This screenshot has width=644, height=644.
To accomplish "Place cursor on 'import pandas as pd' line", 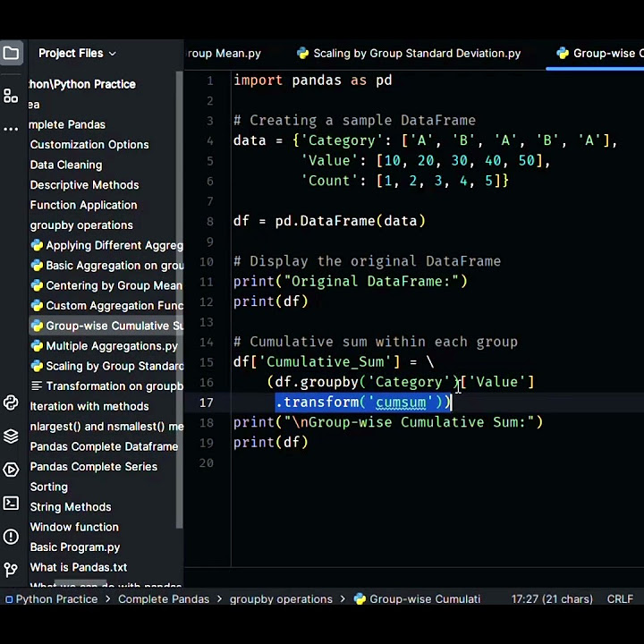I will [x=312, y=80].
